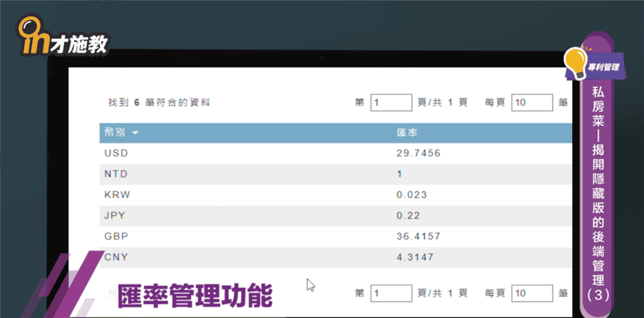The width and height of the screenshot is (644, 318).
Task: Click the 匯率 column header
Action: point(407,132)
